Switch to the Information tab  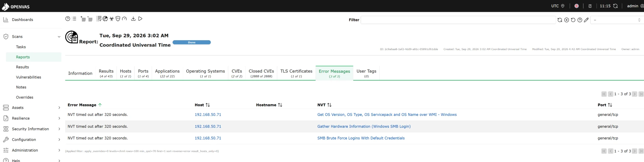(x=80, y=73)
